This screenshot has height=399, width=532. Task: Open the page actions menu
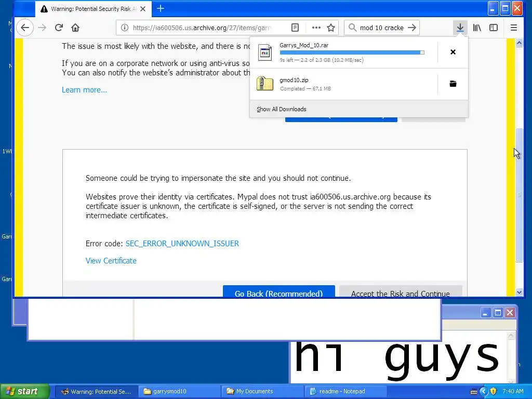click(316, 28)
